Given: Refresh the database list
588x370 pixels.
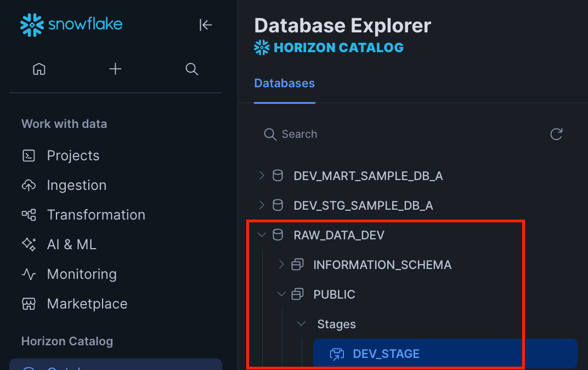Looking at the screenshot, I should [556, 134].
